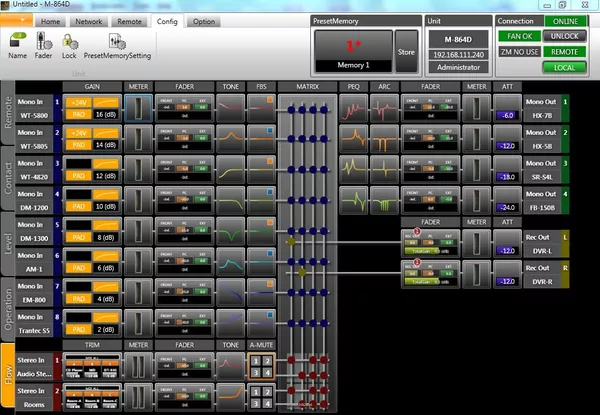The image size is (600, 415).
Task: Click the -24.0 ATT value for Mono Out 4
Action: (507, 207)
